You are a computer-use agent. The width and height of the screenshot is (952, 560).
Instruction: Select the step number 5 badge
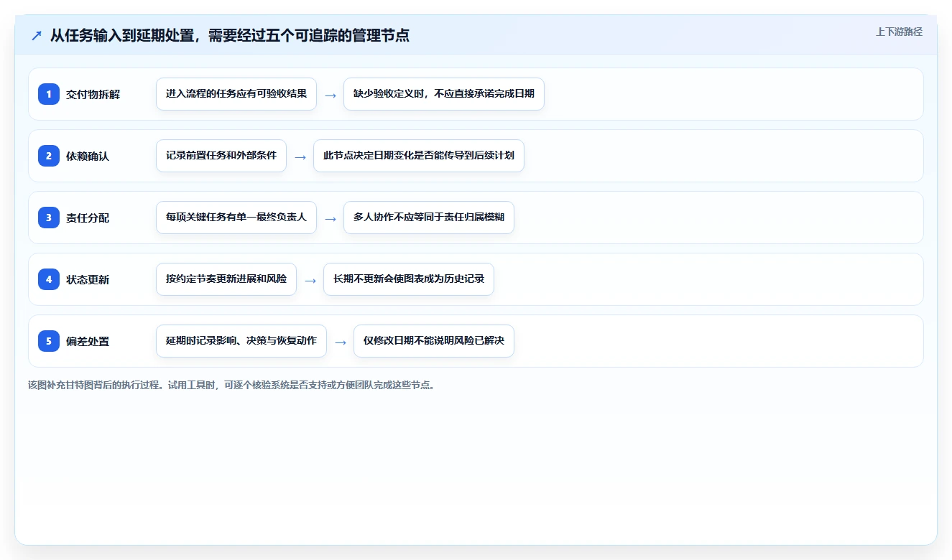[x=49, y=341]
